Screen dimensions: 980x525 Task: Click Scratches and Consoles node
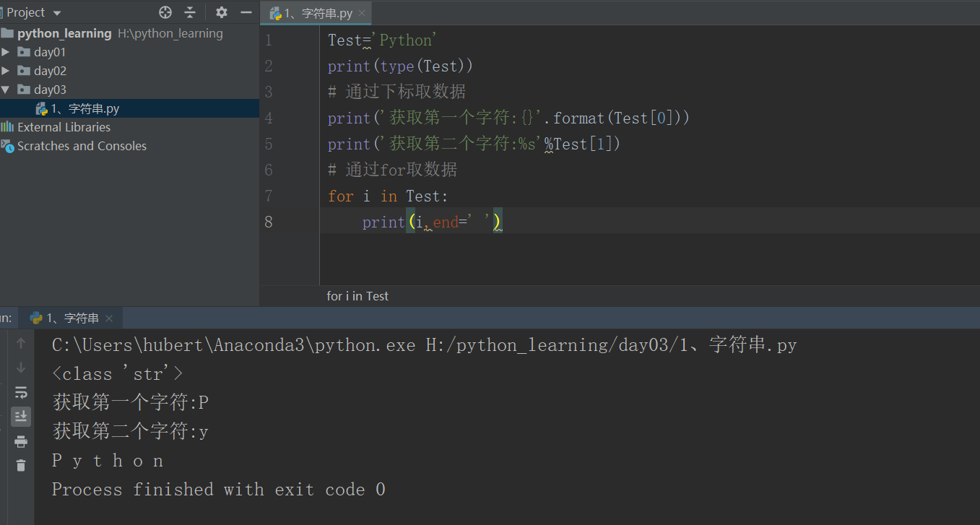coord(82,146)
